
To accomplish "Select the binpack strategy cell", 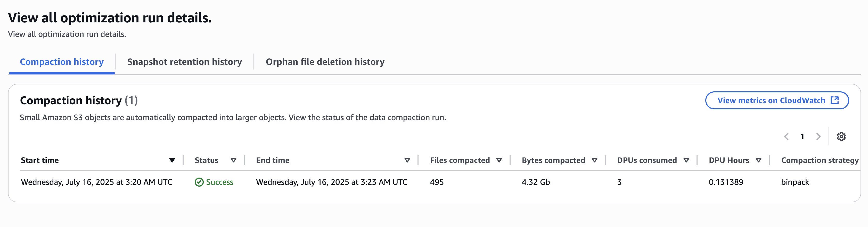I will click(x=795, y=182).
